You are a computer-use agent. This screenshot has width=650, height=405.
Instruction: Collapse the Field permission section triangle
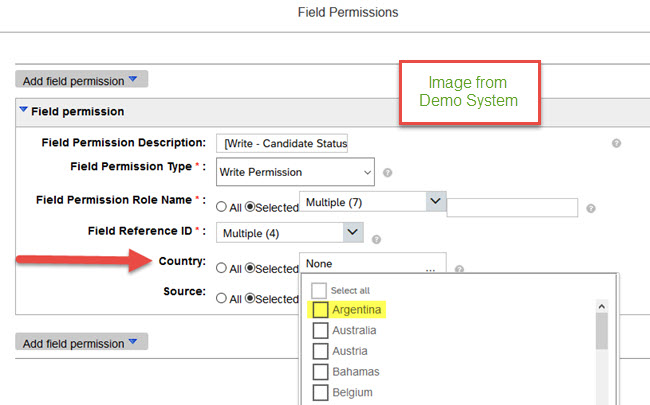pyautogui.click(x=24, y=110)
